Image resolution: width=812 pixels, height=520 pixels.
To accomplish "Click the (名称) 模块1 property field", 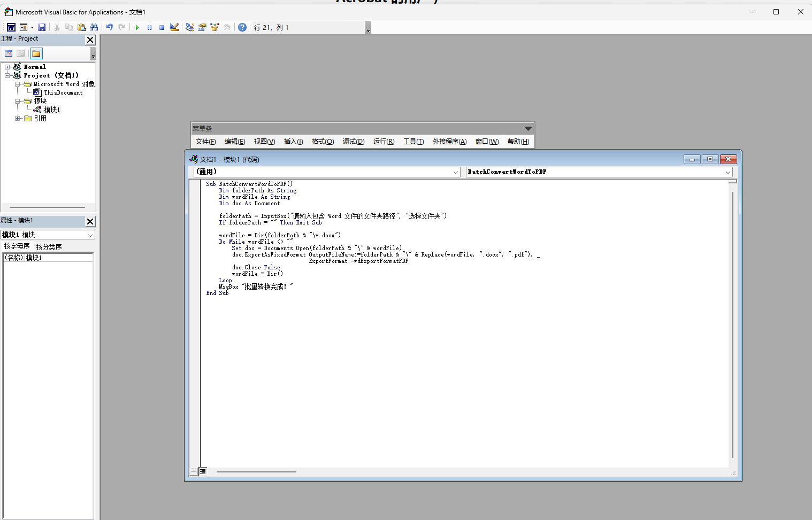I will coord(48,258).
